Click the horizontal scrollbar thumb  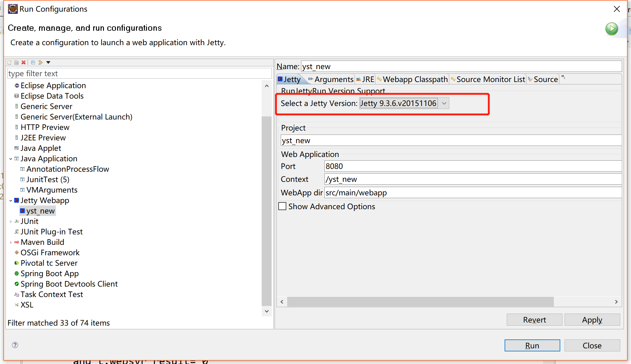pos(420,302)
